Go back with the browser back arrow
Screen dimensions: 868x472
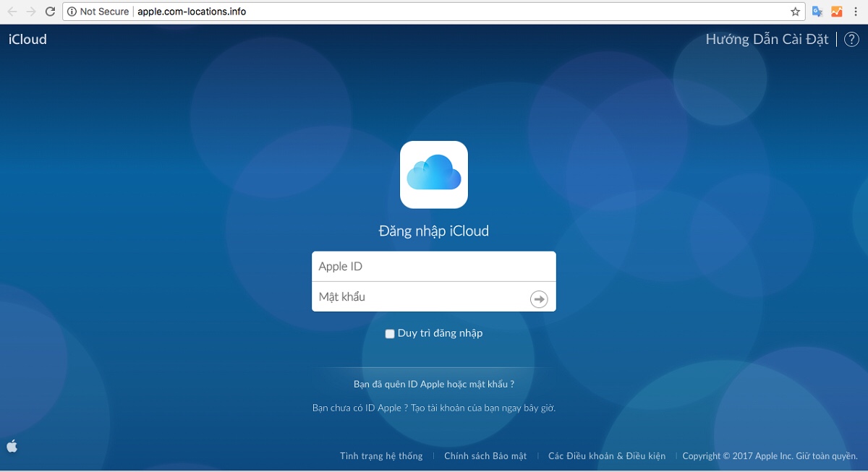point(12,12)
